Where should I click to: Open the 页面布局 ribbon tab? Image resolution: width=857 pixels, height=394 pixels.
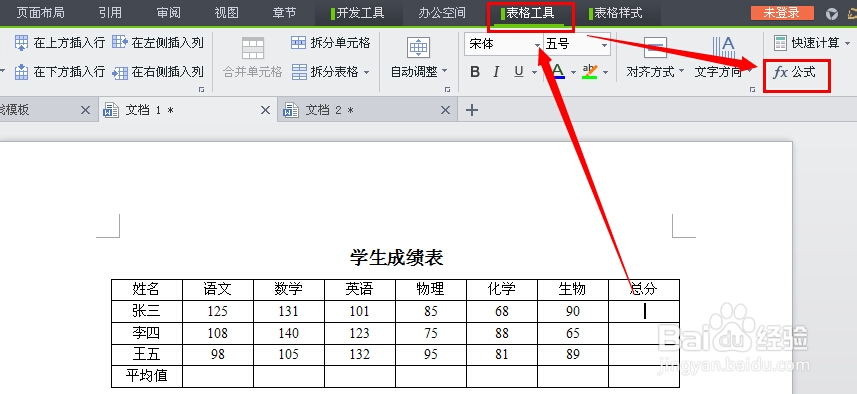[40, 13]
